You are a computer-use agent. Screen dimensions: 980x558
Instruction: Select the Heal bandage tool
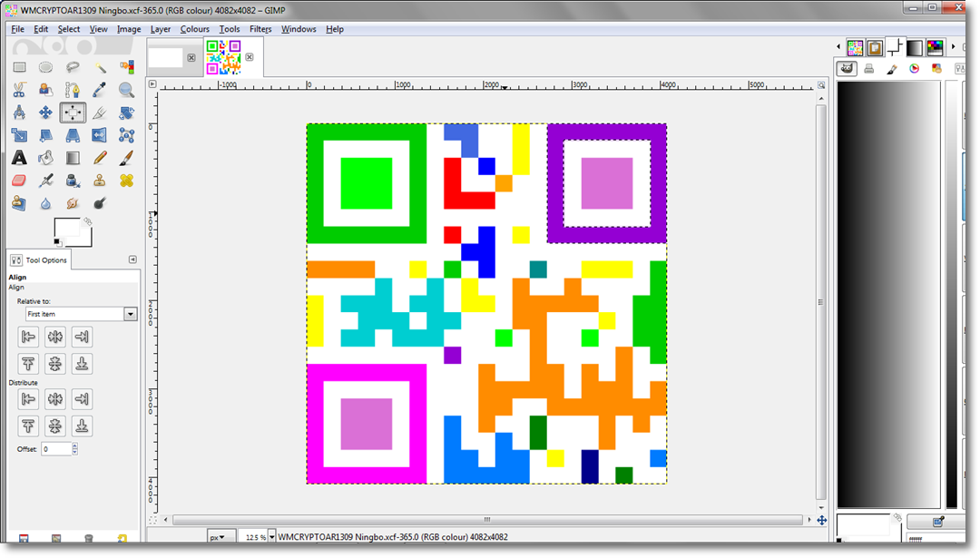[x=126, y=181]
